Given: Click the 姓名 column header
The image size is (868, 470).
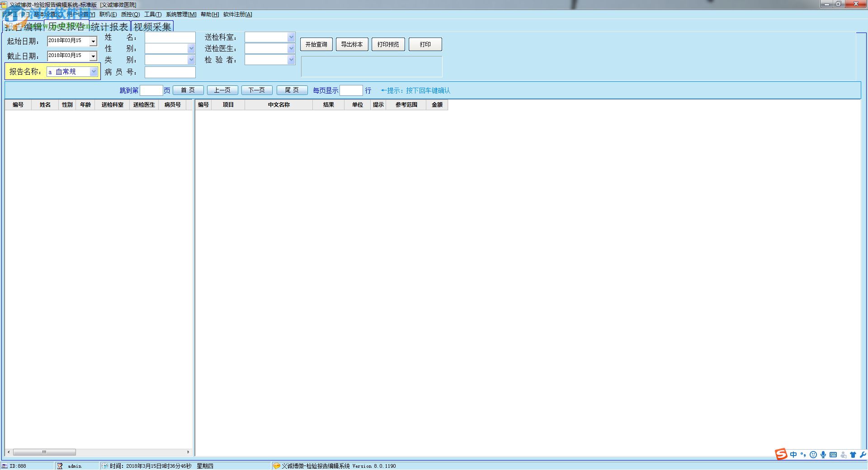Looking at the screenshot, I should click(45, 105).
